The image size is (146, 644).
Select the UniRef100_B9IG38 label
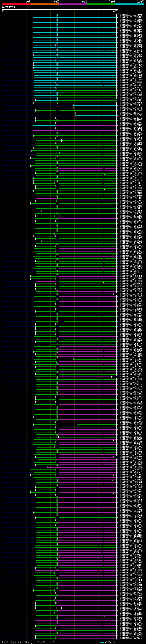click(x=131, y=392)
